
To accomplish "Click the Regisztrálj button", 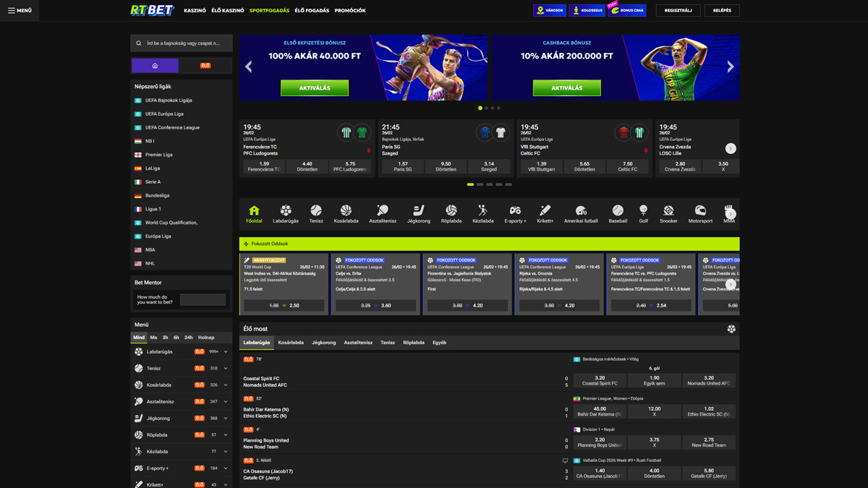I will point(678,11).
